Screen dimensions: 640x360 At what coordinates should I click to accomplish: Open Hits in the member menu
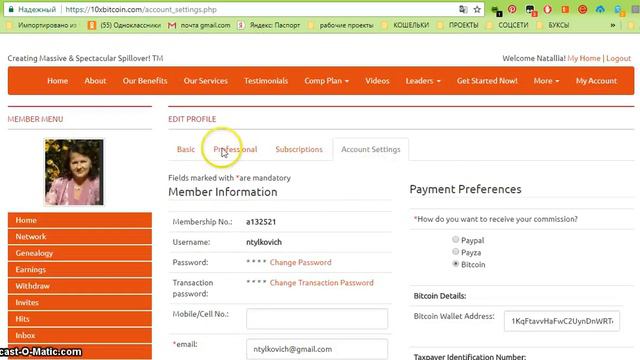click(x=80, y=319)
